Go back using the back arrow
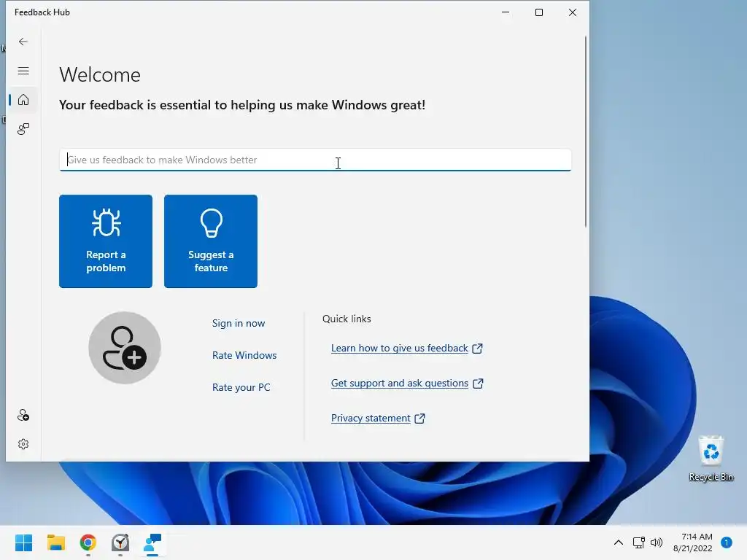Viewport: 747px width, 560px height. [23, 42]
